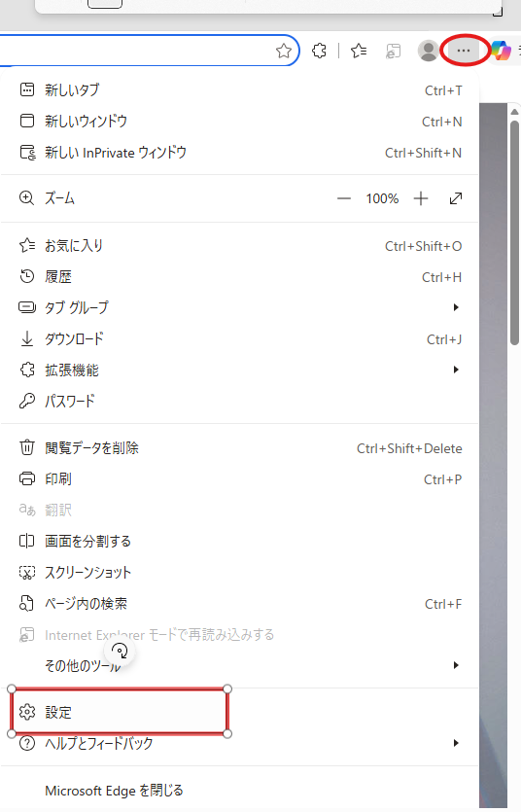The height and width of the screenshot is (812, 521).
Task: Click the Internet Explorer mode toolbar icon
Action: pos(394,51)
